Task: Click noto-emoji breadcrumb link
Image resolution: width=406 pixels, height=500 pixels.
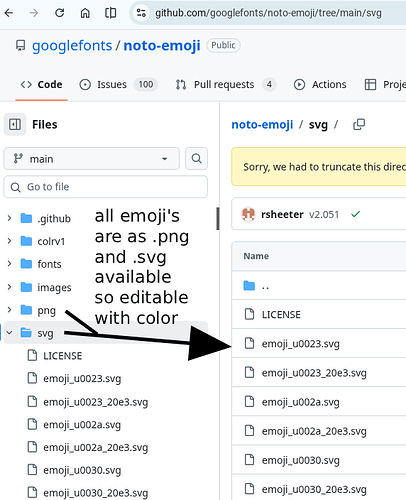Action: 262,125
